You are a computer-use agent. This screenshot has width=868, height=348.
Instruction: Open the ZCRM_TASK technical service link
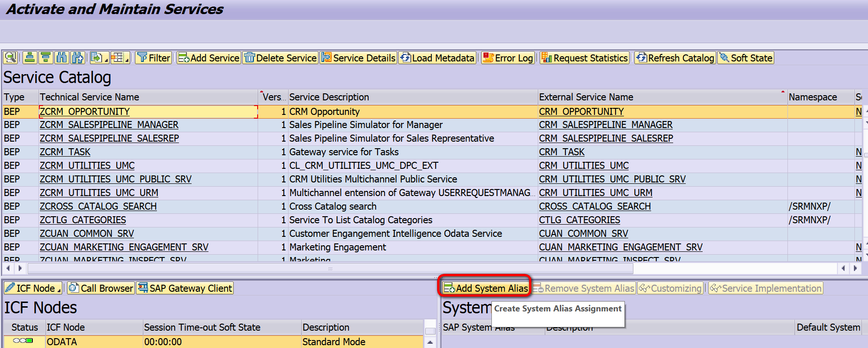pos(65,152)
